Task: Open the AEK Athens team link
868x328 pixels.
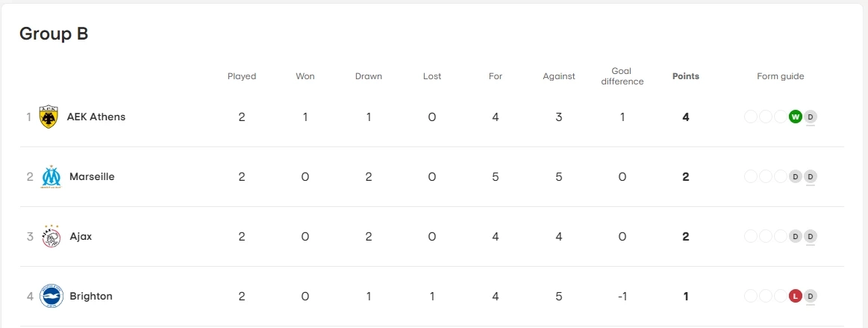Action: (x=96, y=117)
